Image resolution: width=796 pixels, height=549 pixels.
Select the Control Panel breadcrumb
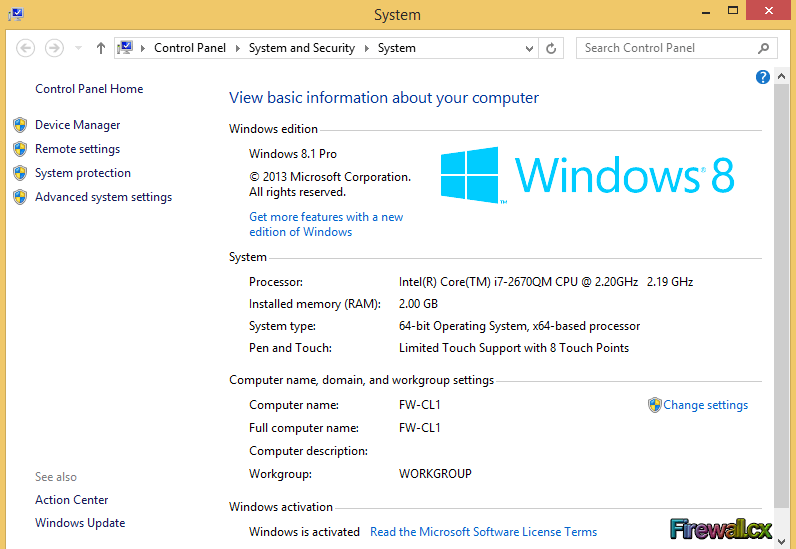click(x=190, y=48)
